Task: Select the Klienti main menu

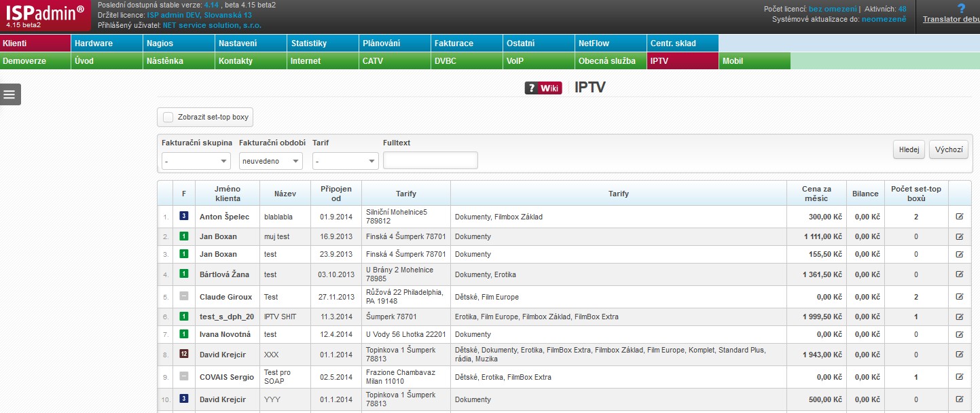Action: [35, 43]
